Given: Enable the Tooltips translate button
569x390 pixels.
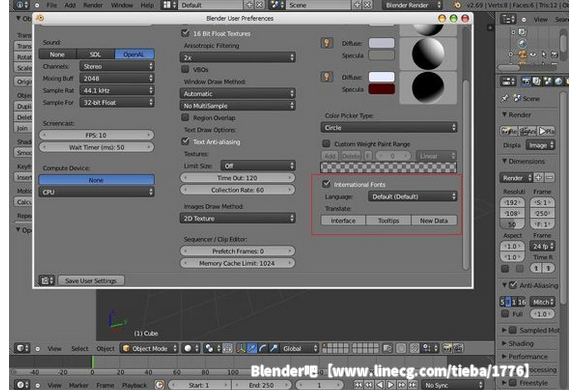Looking at the screenshot, I should pyautogui.click(x=388, y=220).
